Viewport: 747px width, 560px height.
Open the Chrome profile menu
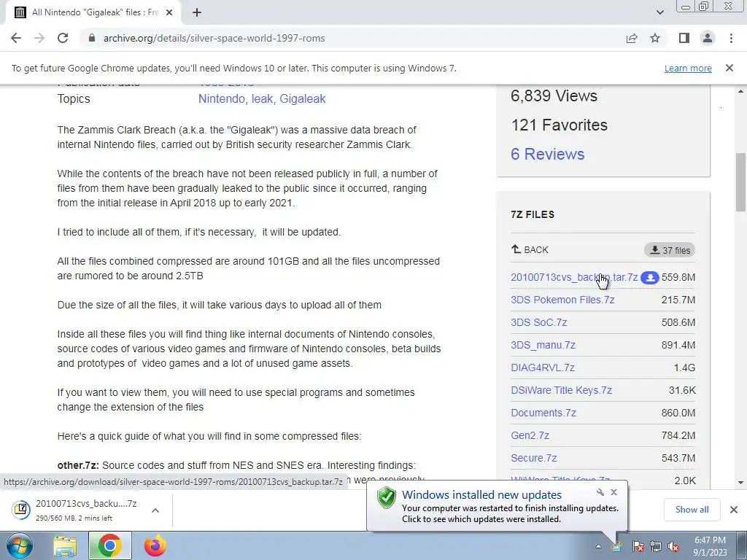click(708, 38)
